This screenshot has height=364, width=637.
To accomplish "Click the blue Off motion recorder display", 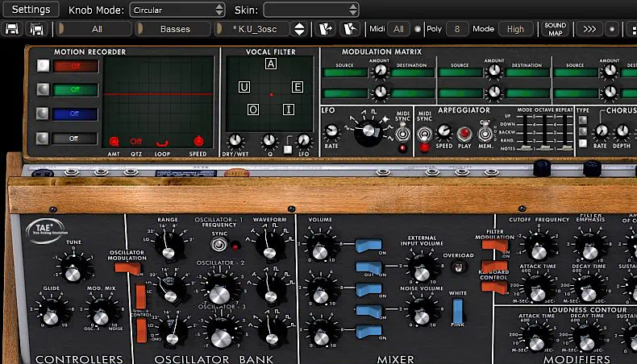I will (75, 114).
